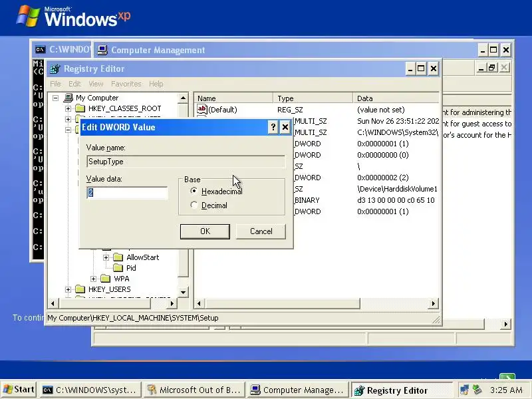
Task: Sort values by the Type column header
Action: [313, 98]
